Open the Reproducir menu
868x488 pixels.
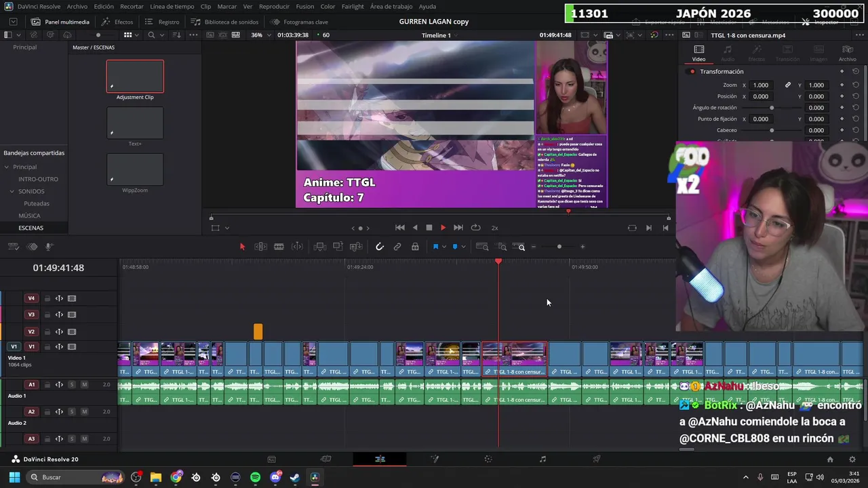(x=274, y=6)
